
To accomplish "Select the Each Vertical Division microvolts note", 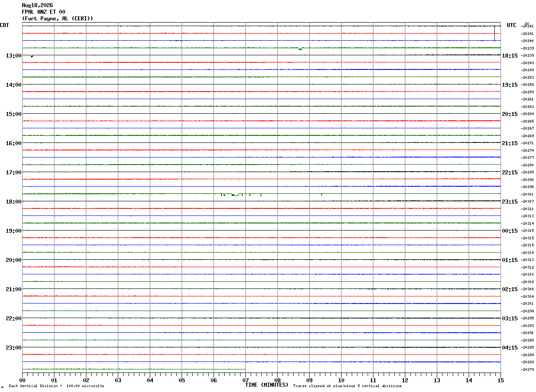I will point(56,386).
